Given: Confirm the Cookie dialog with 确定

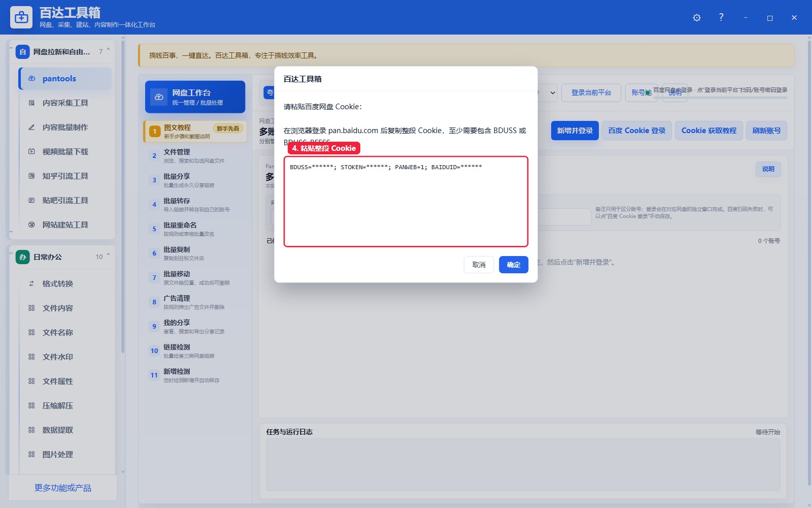Looking at the screenshot, I should pos(514,265).
